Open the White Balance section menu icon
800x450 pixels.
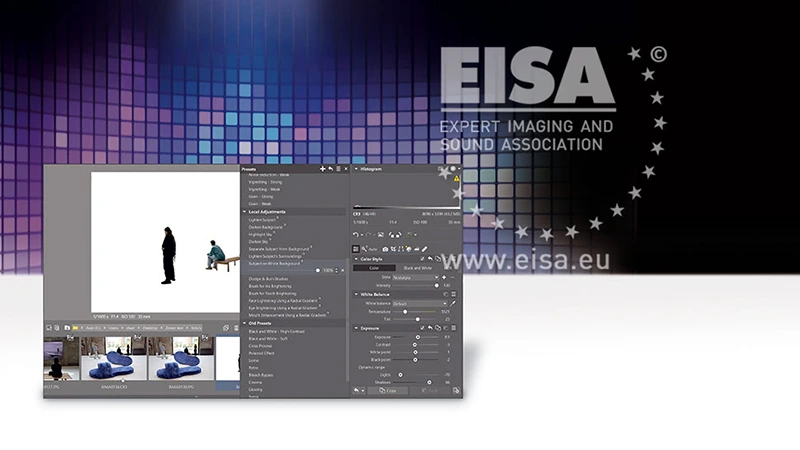click(454, 294)
